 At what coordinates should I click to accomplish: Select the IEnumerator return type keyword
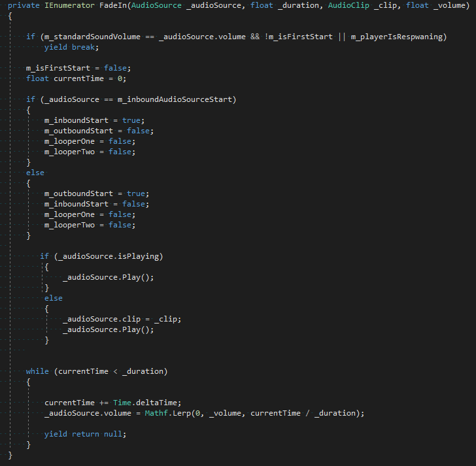[x=69, y=5]
